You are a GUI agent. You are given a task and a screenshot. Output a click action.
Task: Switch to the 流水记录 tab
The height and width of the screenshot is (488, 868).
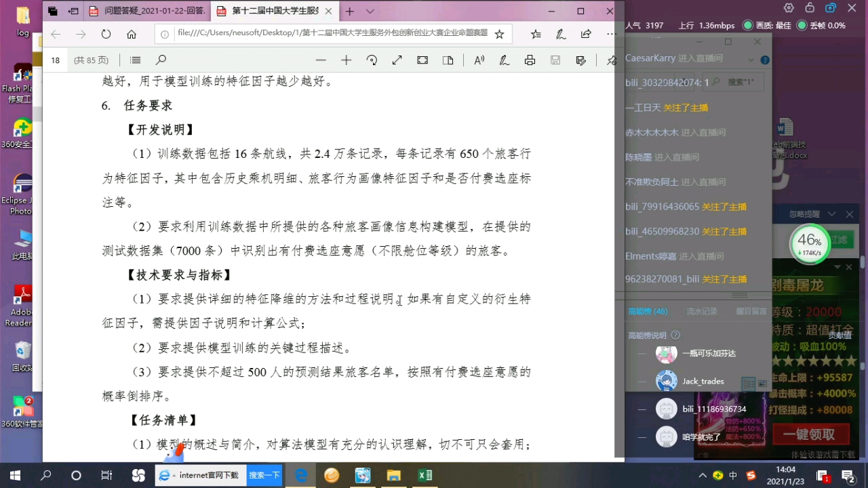(x=702, y=312)
